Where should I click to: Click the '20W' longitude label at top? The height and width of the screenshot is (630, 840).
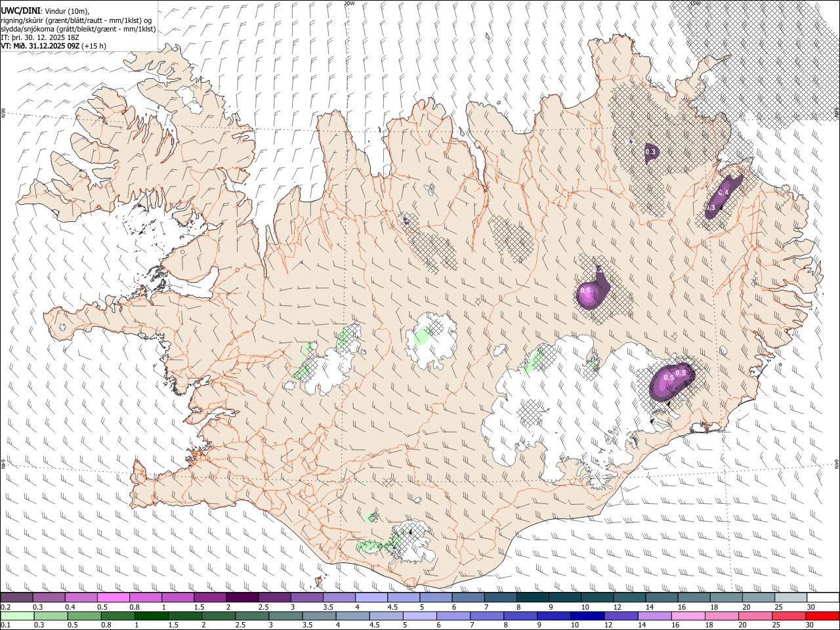(x=349, y=3)
